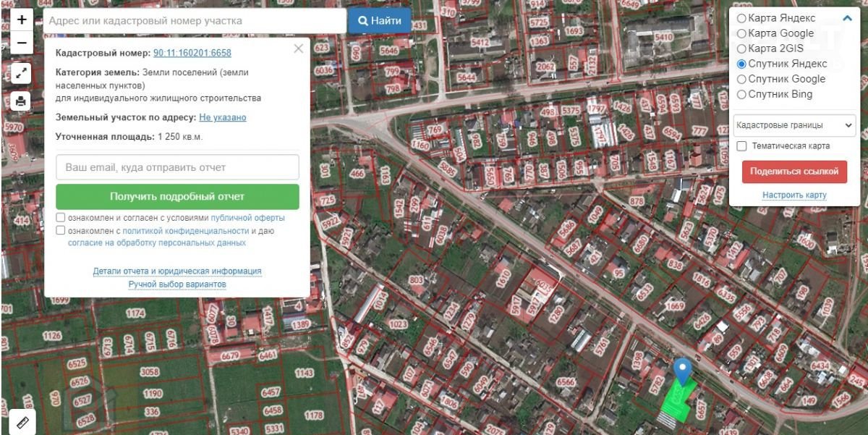Click the print map icon

click(21, 101)
